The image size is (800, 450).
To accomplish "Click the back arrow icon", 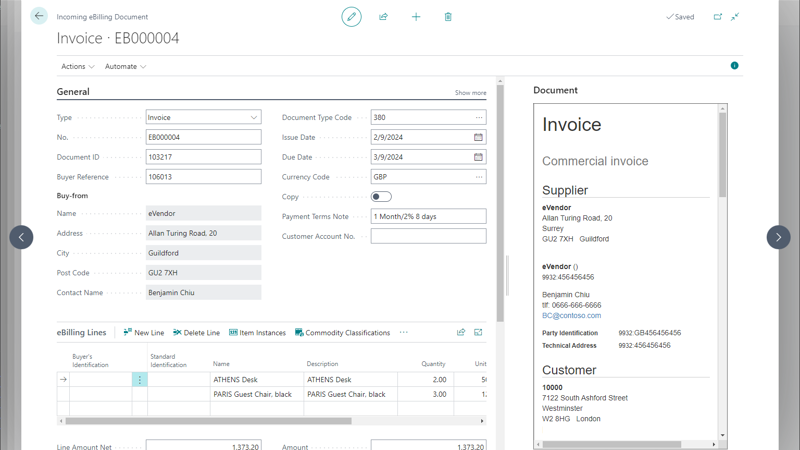I will (39, 16).
